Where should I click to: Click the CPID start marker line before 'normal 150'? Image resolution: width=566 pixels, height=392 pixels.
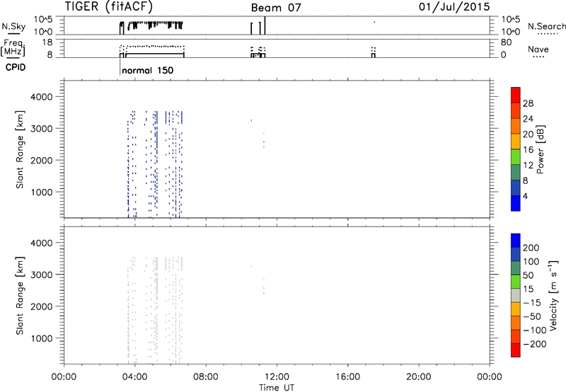120,67
